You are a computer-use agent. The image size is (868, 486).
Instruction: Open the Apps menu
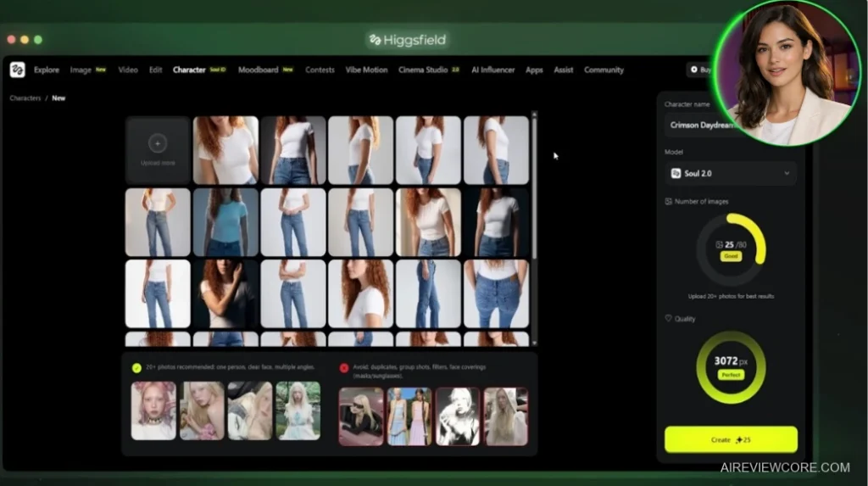coord(534,70)
